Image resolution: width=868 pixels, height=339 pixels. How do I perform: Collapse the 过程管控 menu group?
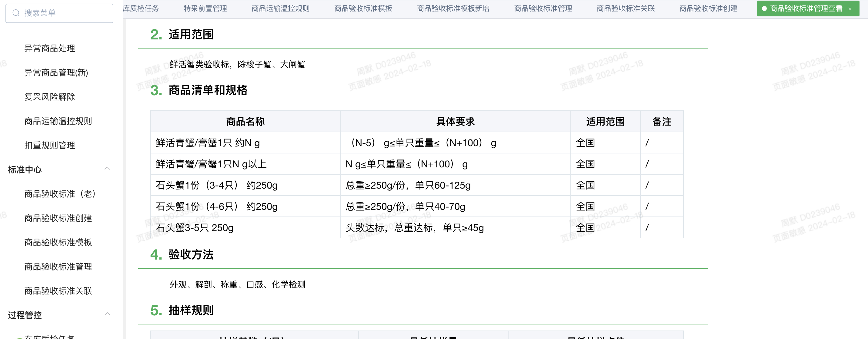pos(107,314)
